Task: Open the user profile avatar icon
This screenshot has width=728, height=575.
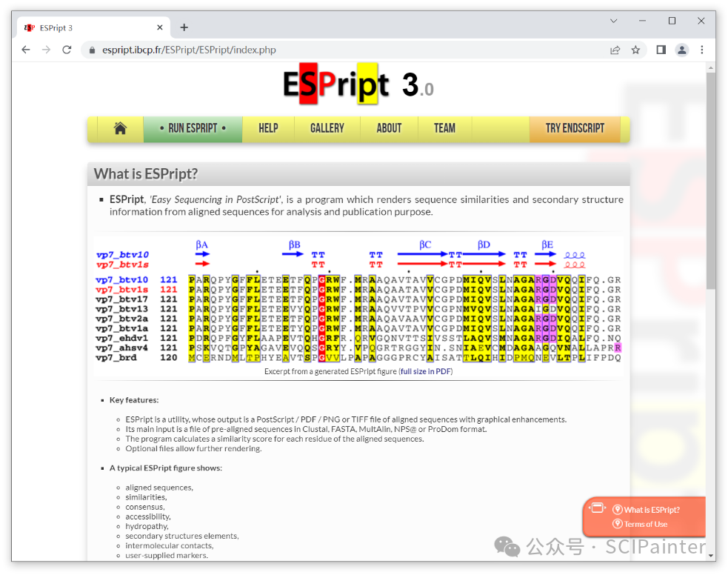Action: 682,50
